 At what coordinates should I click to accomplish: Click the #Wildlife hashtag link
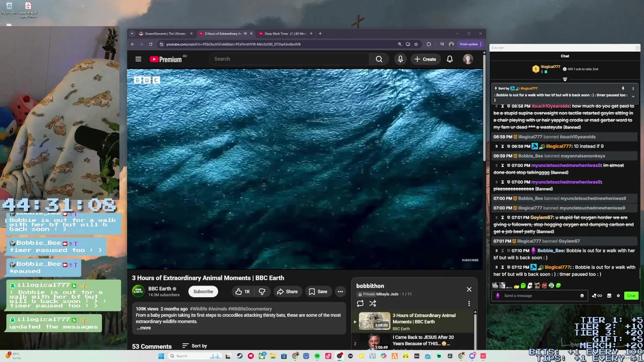198,309
